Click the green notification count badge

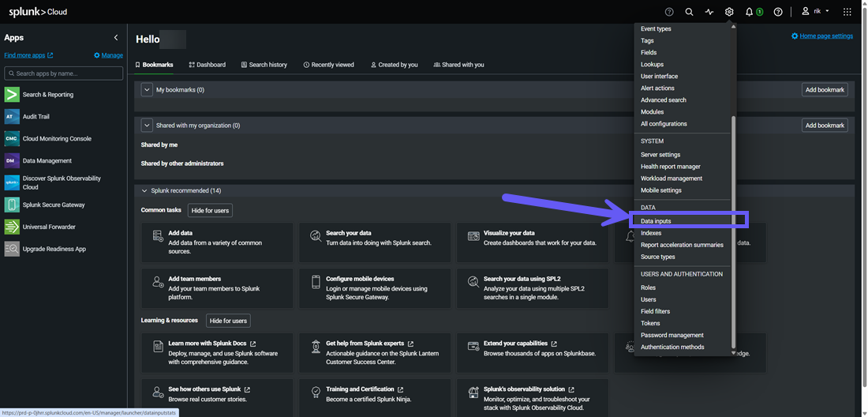[759, 12]
